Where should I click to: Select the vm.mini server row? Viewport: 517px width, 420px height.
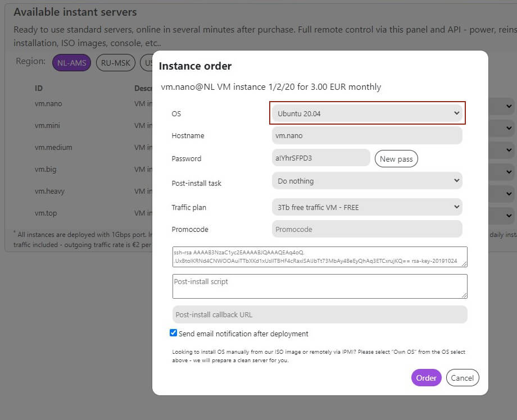47,126
